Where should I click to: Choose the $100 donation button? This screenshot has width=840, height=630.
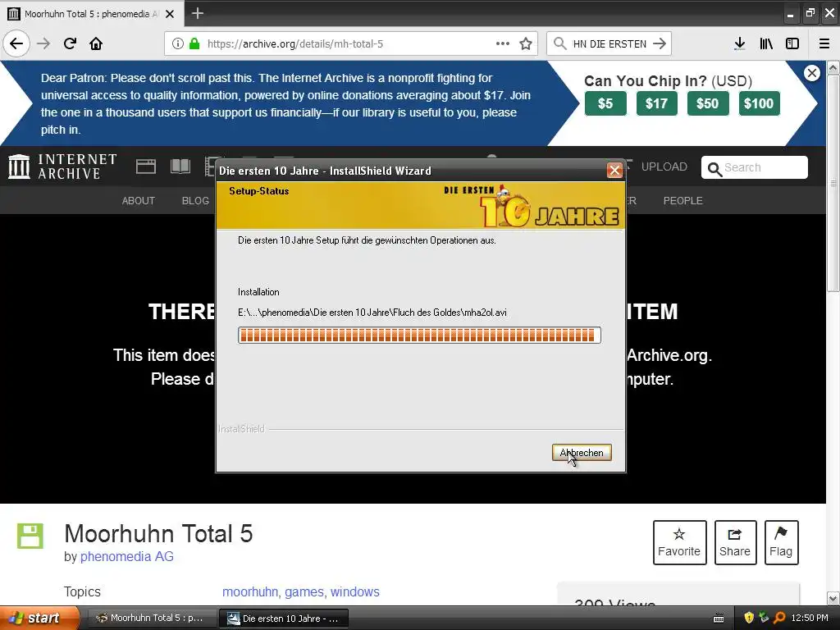(x=759, y=103)
